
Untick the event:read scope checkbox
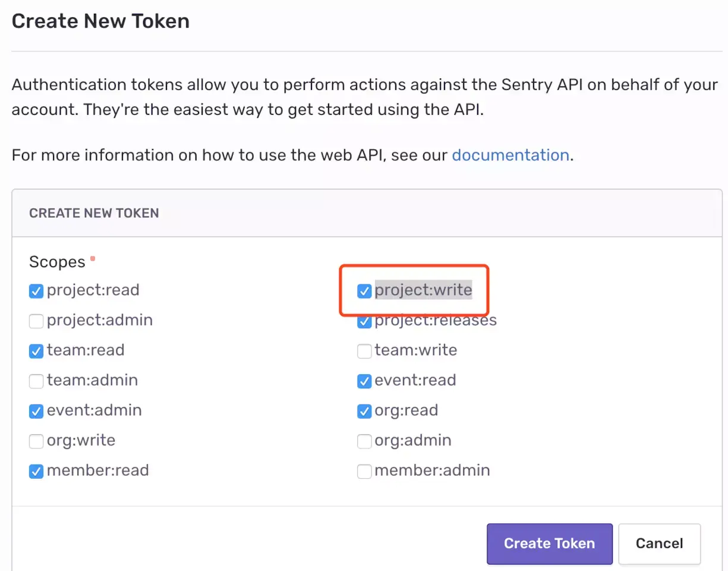point(364,381)
